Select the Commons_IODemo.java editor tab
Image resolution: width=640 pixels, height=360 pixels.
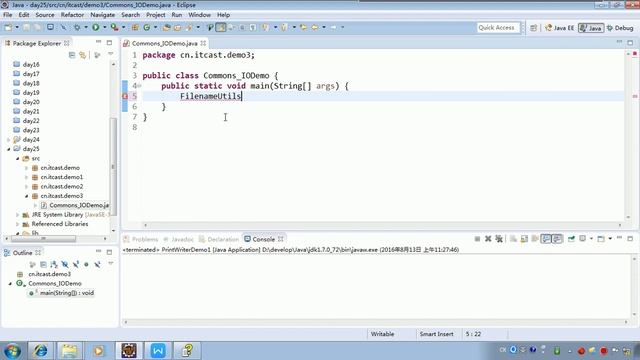point(164,43)
